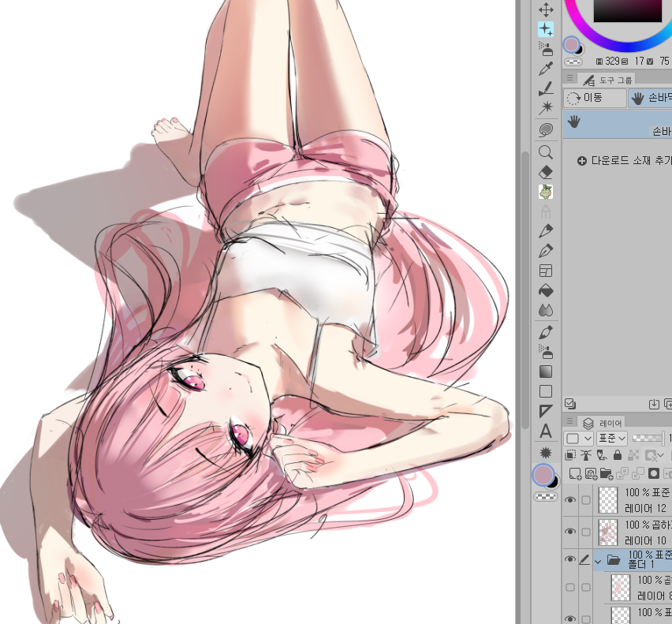The image size is (672, 624).
Task: Select the Fill bucket tool
Action: pos(546,290)
